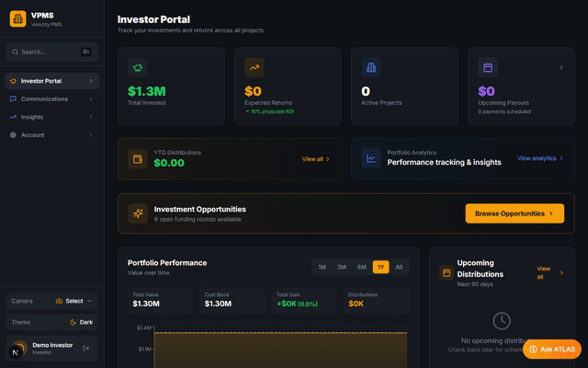Toggle the Dark theme setting

pos(51,322)
